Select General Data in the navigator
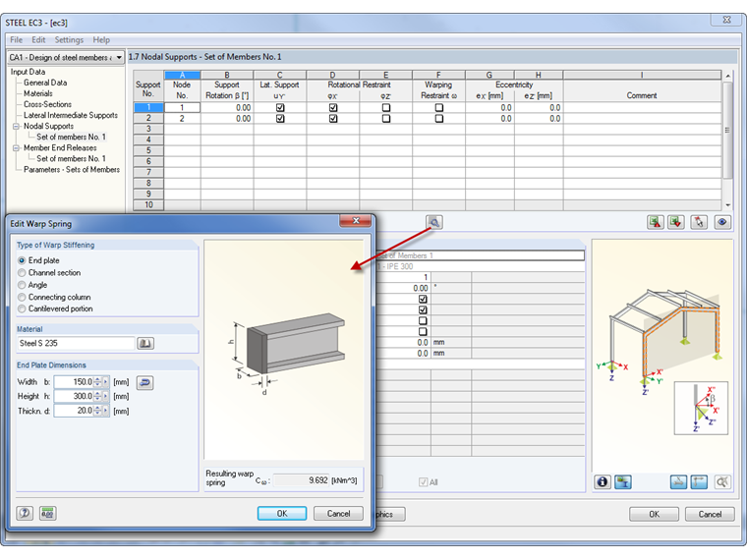Image resolution: width=747 pixels, height=560 pixels. [45, 83]
